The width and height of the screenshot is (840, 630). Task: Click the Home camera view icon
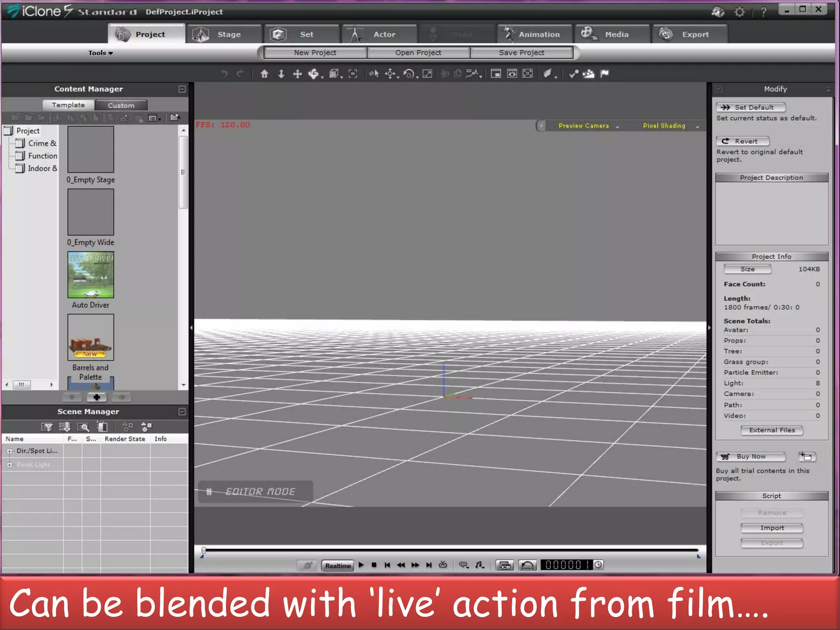(265, 74)
